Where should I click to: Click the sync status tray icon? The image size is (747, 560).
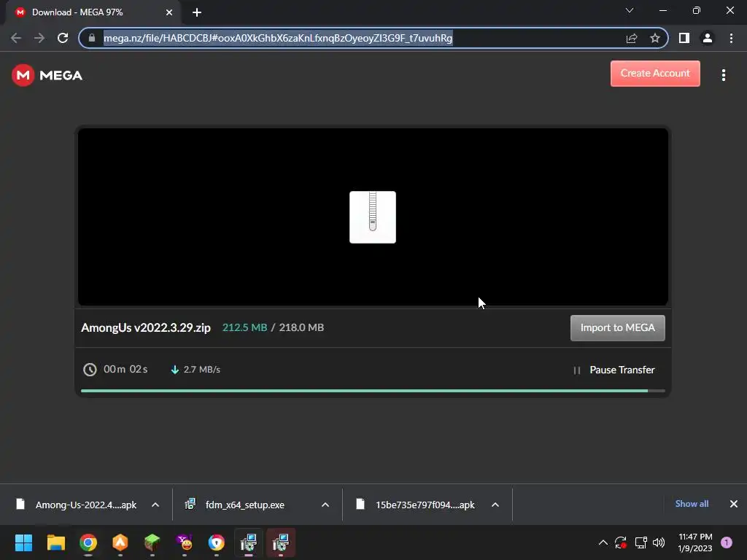click(x=620, y=542)
